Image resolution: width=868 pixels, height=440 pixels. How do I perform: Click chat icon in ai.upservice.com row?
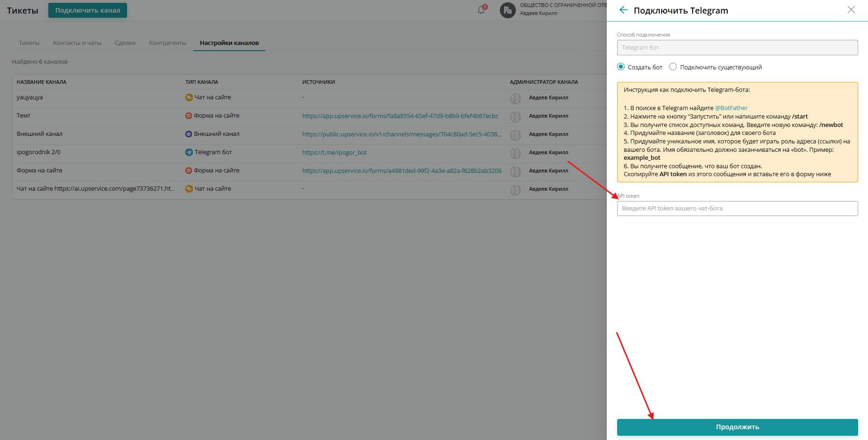[x=189, y=189]
